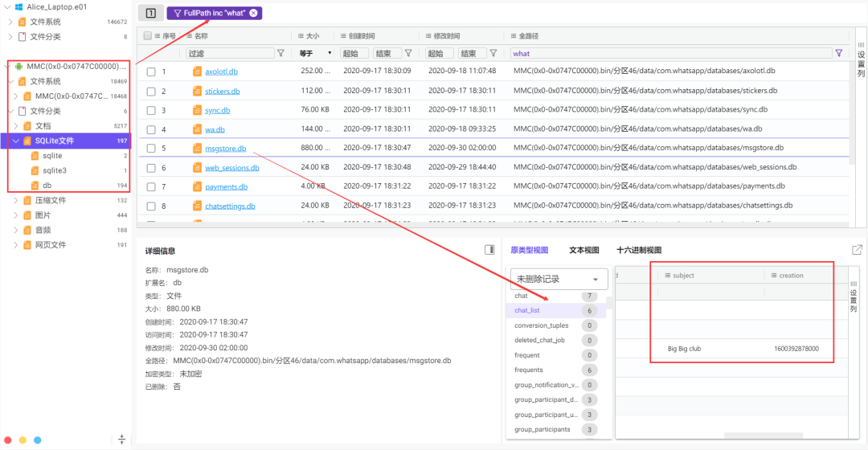Select the chat table entry

556,296
